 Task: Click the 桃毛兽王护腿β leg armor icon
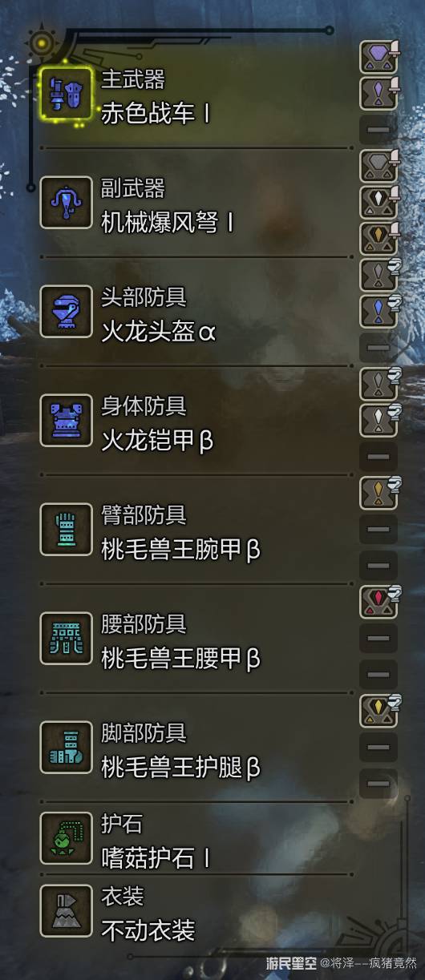pos(66,748)
